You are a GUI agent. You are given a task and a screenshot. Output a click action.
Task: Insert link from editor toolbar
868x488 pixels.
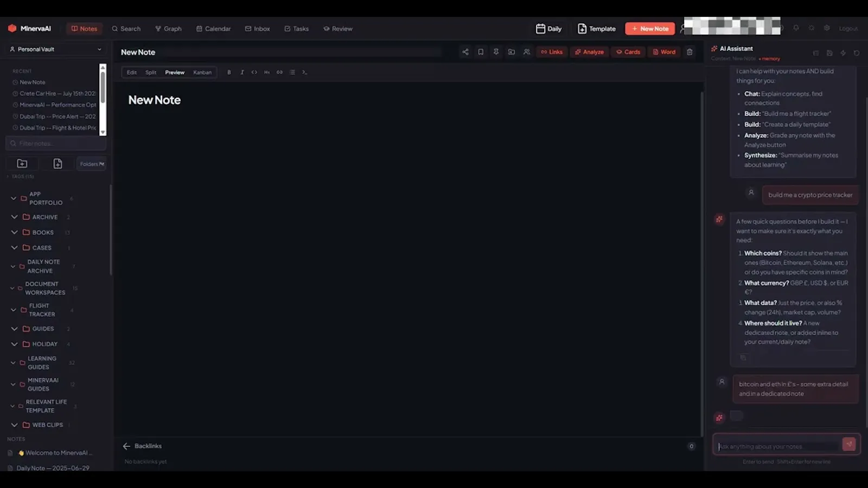tap(279, 72)
